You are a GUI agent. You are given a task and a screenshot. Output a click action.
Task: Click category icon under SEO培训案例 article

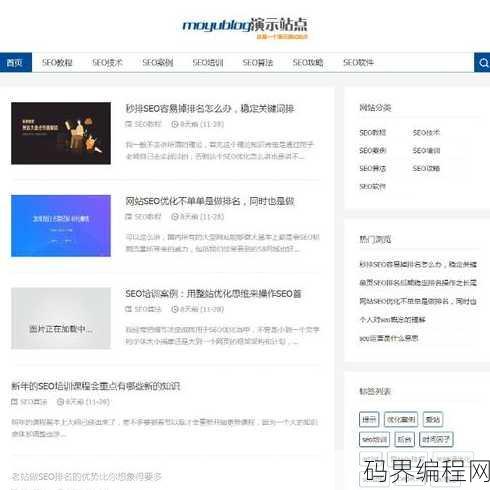(128, 309)
